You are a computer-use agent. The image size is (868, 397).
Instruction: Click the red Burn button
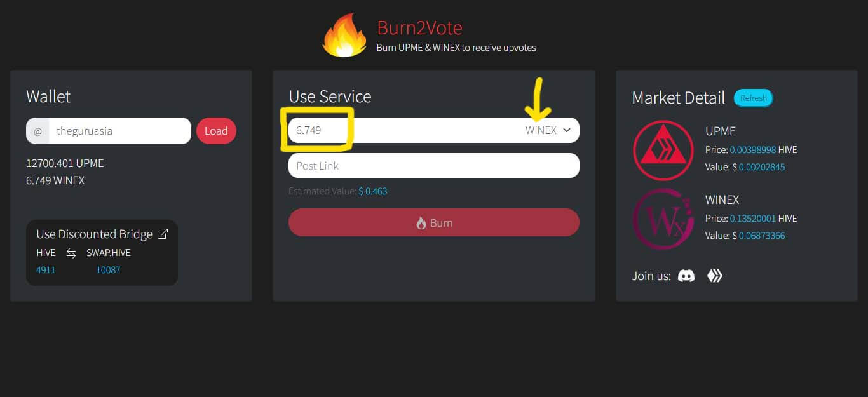click(x=434, y=222)
